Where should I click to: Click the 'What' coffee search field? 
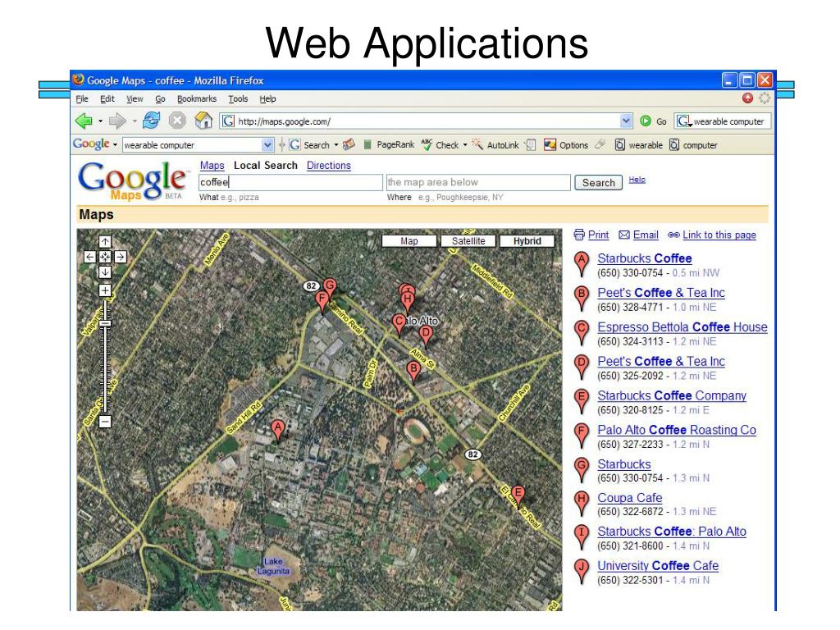[x=290, y=182]
